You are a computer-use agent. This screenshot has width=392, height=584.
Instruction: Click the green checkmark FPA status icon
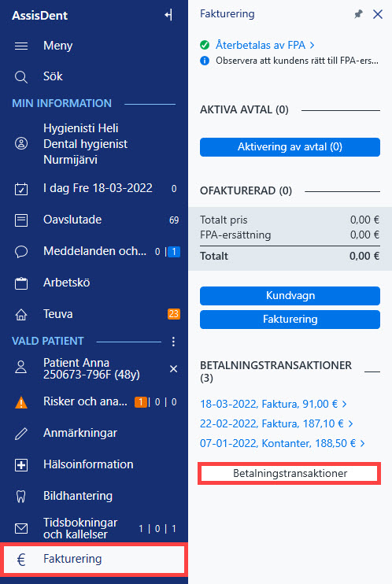coord(205,45)
